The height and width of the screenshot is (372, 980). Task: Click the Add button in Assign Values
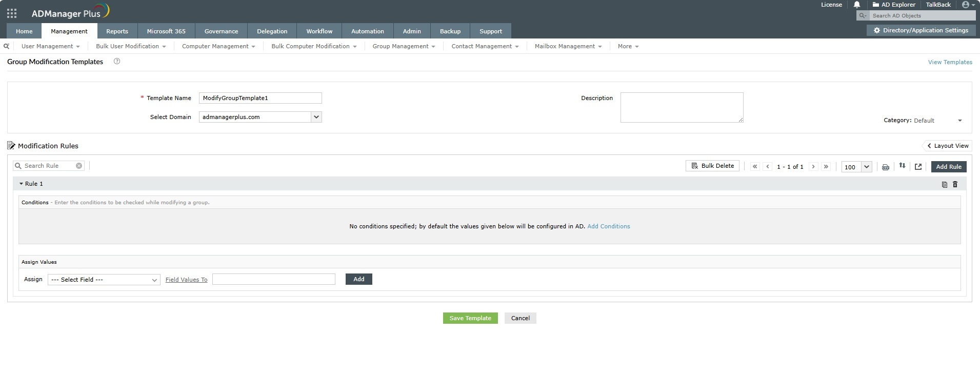[358, 279]
